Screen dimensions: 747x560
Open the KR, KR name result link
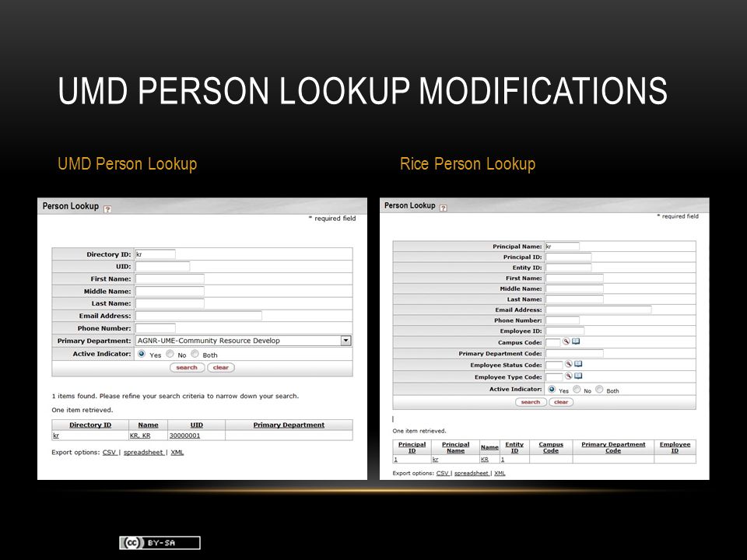[140, 436]
